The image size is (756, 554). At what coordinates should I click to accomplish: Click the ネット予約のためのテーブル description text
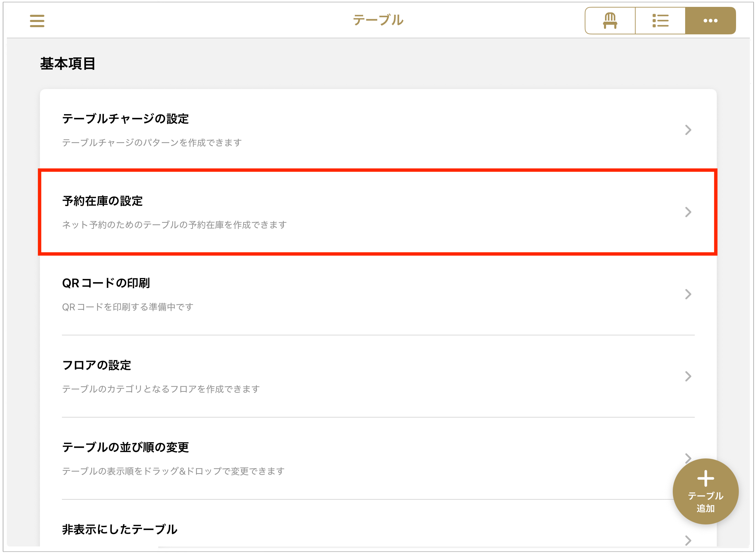(174, 225)
